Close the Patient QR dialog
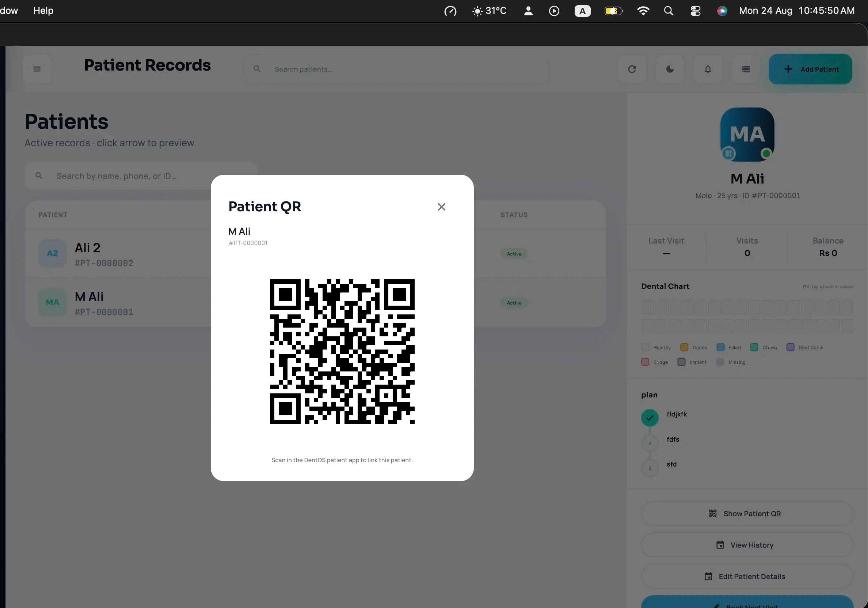868x608 pixels. click(441, 207)
